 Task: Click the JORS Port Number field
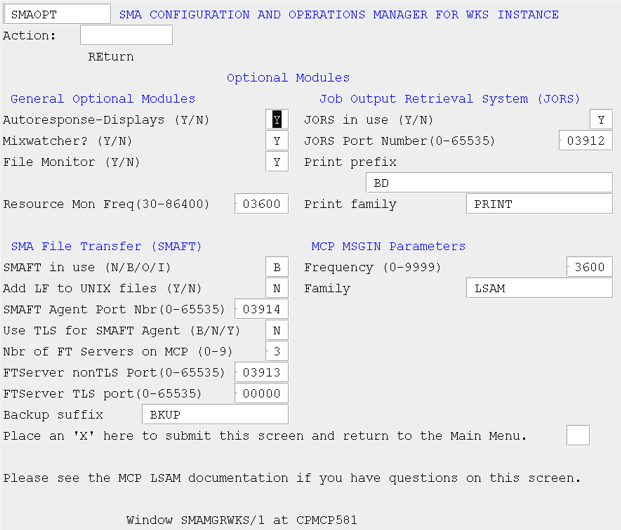[x=586, y=141]
